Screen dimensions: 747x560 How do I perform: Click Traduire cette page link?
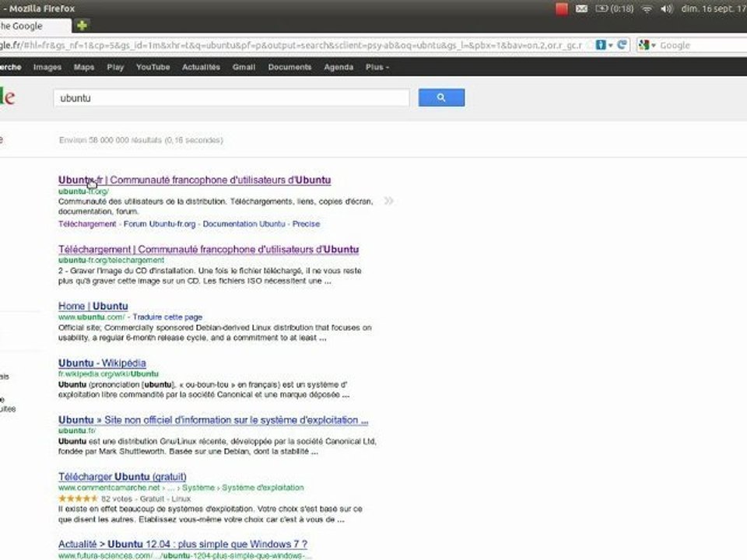click(168, 317)
